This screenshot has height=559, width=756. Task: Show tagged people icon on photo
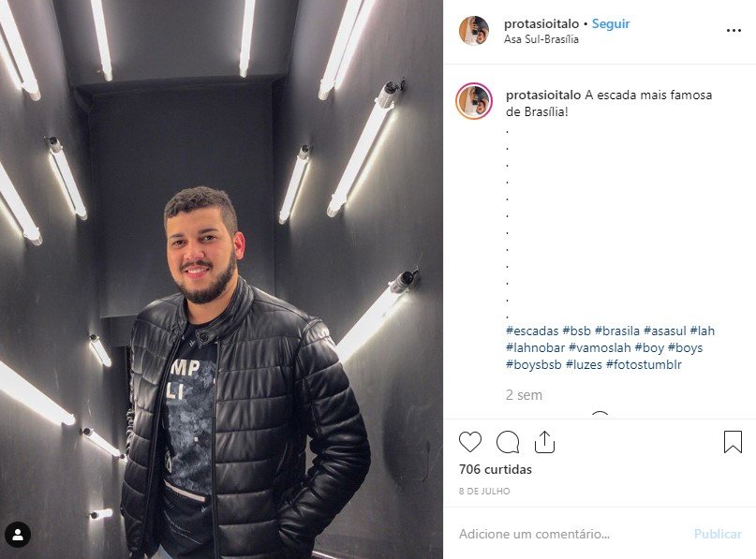click(x=18, y=535)
